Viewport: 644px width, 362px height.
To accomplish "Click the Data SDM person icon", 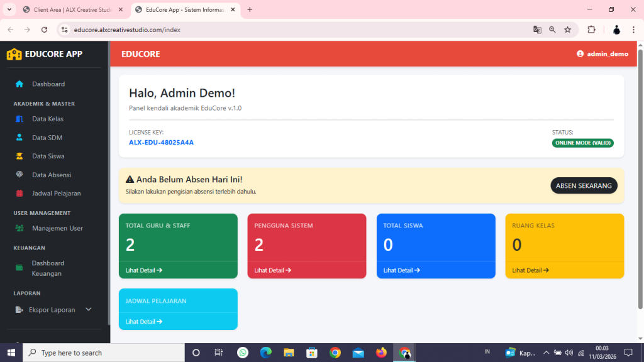I will [x=19, y=138].
